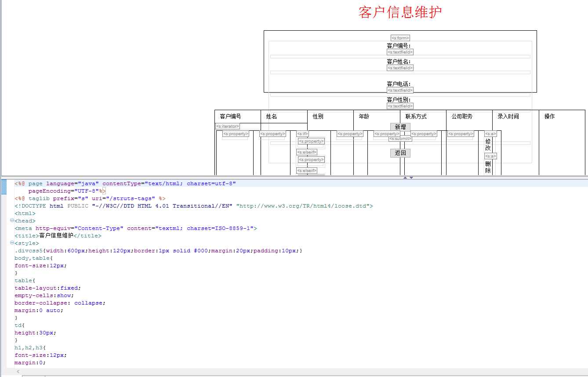Select the <s:if> tag marker
The height and width of the screenshot is (377, 588).
302,134
